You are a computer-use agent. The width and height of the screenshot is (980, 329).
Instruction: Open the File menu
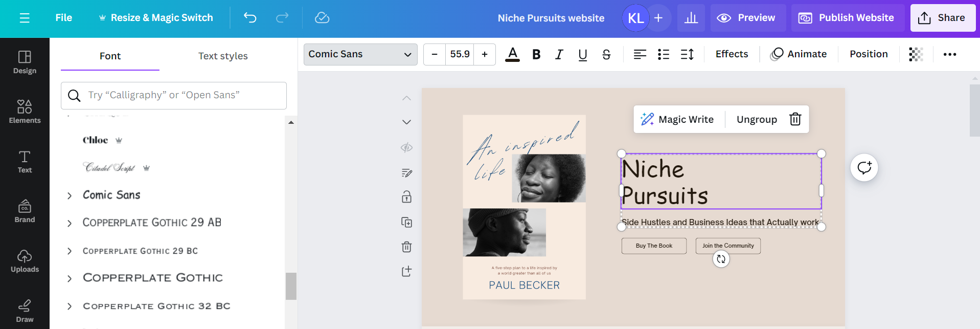(64, 18)
